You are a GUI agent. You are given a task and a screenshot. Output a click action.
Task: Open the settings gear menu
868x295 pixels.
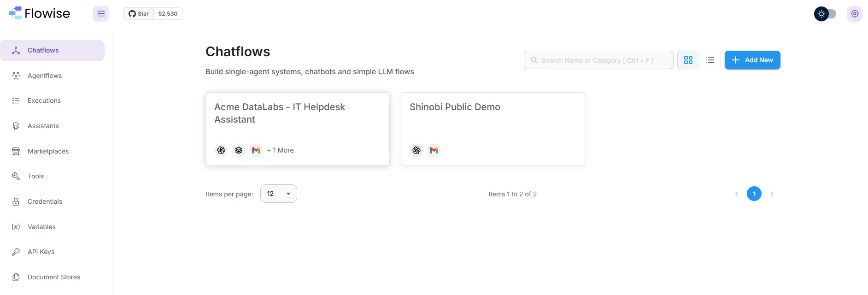[x=855, y=14]
